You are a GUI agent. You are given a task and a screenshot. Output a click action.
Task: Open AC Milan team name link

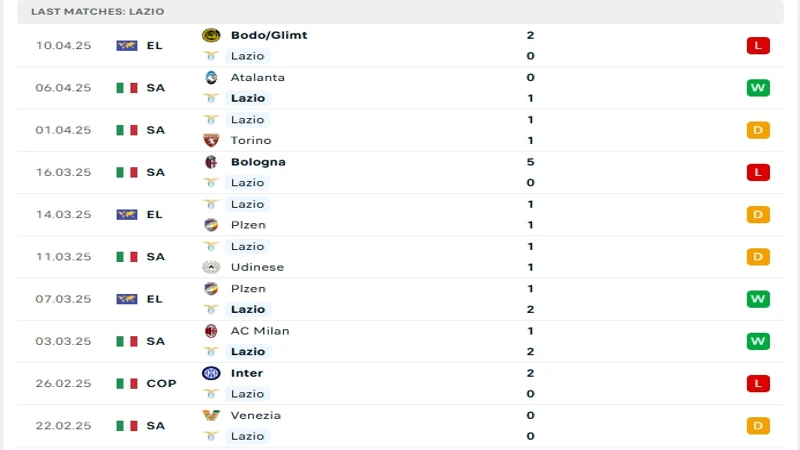[x=260, y=331]
